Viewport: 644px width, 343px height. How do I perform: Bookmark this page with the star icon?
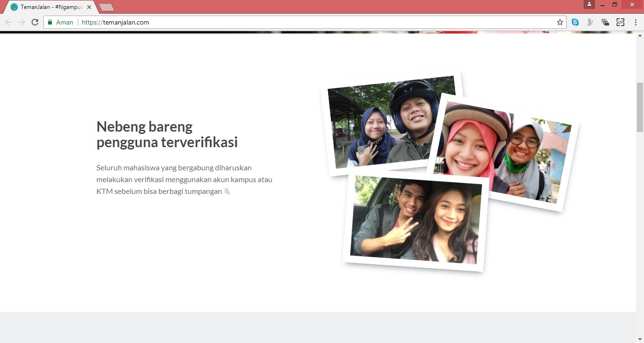click(560, 22)
